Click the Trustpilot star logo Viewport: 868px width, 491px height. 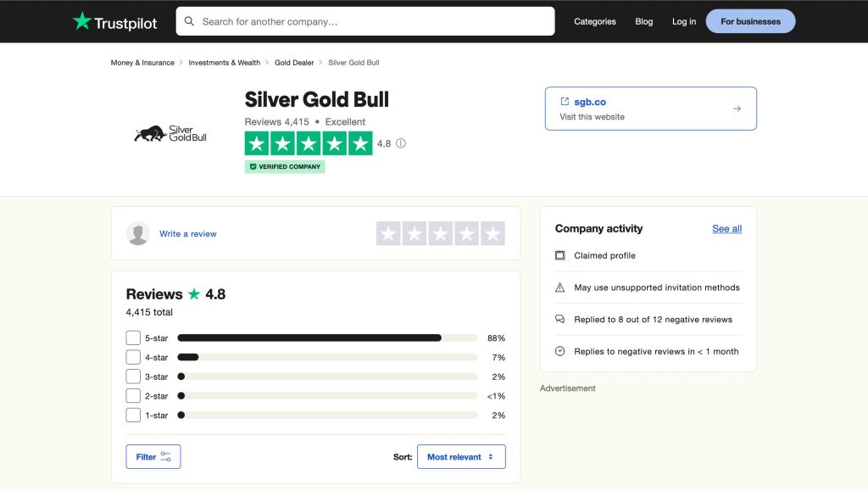[81, 21]
